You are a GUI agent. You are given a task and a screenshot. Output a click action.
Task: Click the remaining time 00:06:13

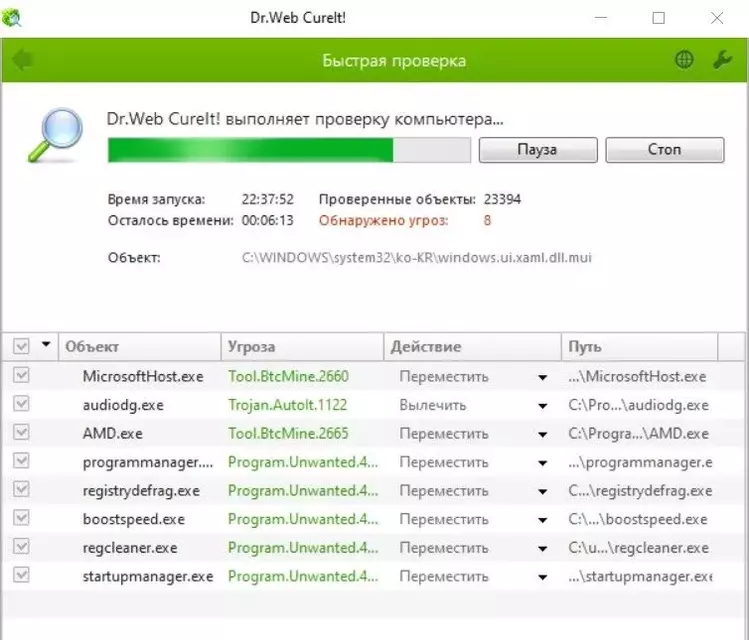268,220
